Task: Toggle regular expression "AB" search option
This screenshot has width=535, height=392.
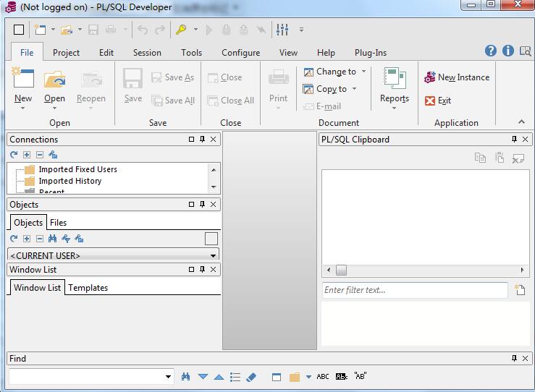Action: (x=361, y=377)
